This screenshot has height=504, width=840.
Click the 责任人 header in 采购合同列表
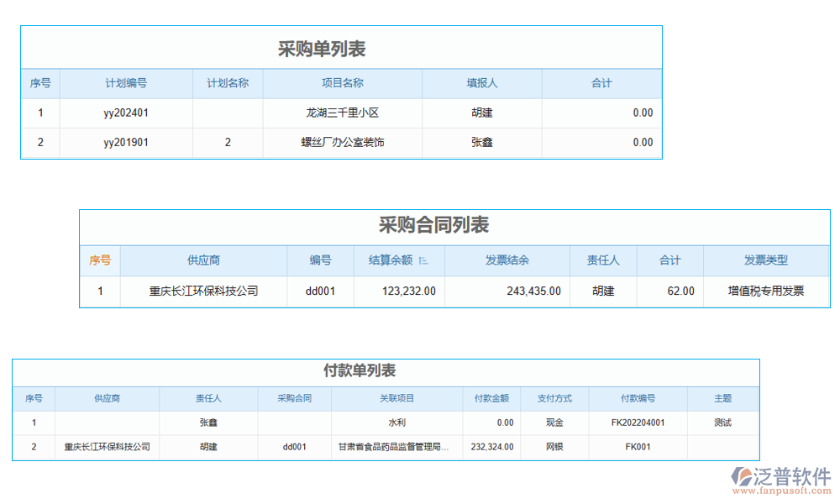(603, 260)
